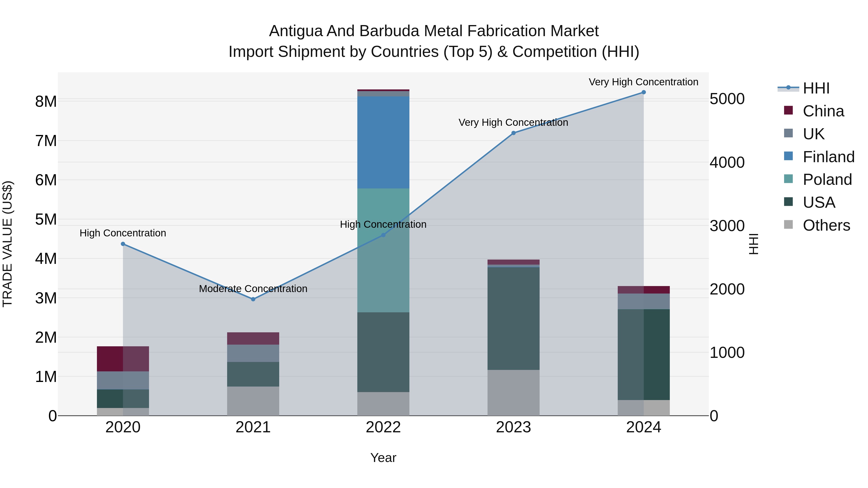
Task: Click the HHI data point for 2022
Action: pyautogui.click(x=383, y=235)
